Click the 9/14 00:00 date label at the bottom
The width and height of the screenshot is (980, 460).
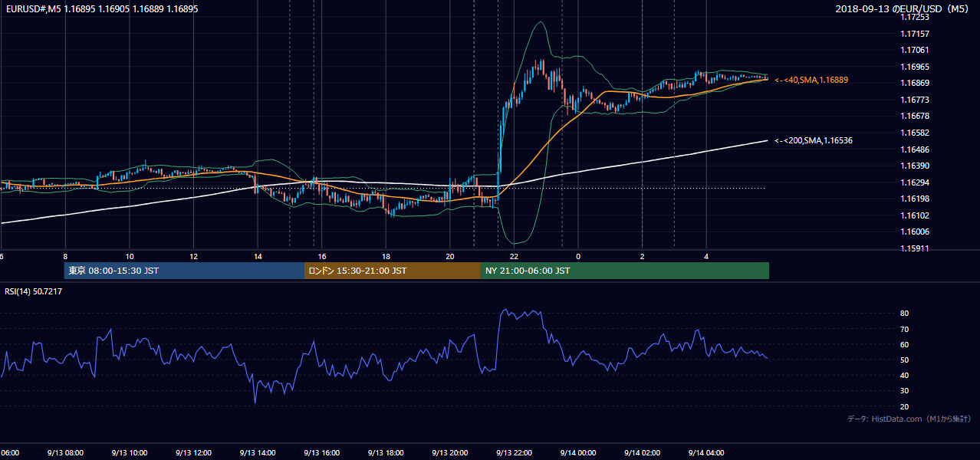[578, 452]
